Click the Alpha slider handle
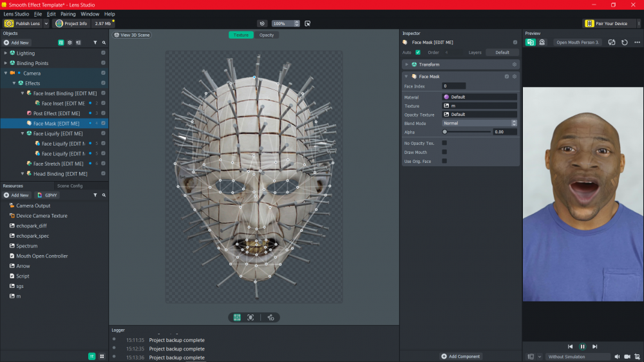 (x=445, y=131)
